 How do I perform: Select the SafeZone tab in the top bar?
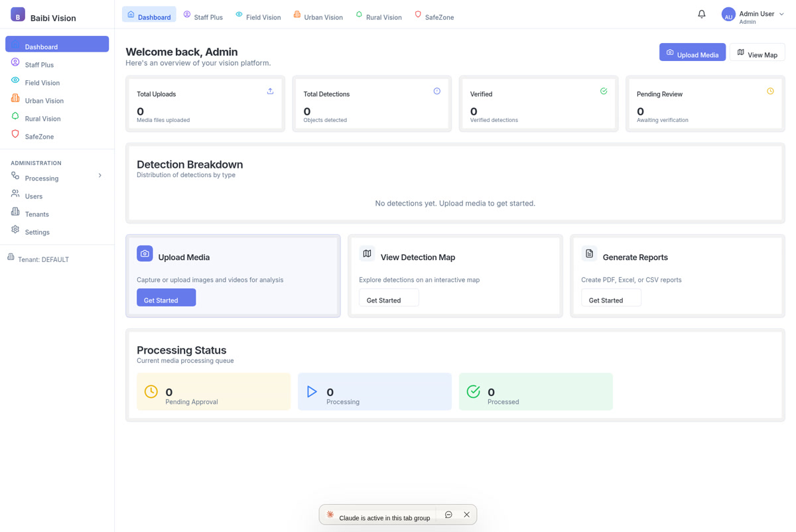click(x=434, y=16)
